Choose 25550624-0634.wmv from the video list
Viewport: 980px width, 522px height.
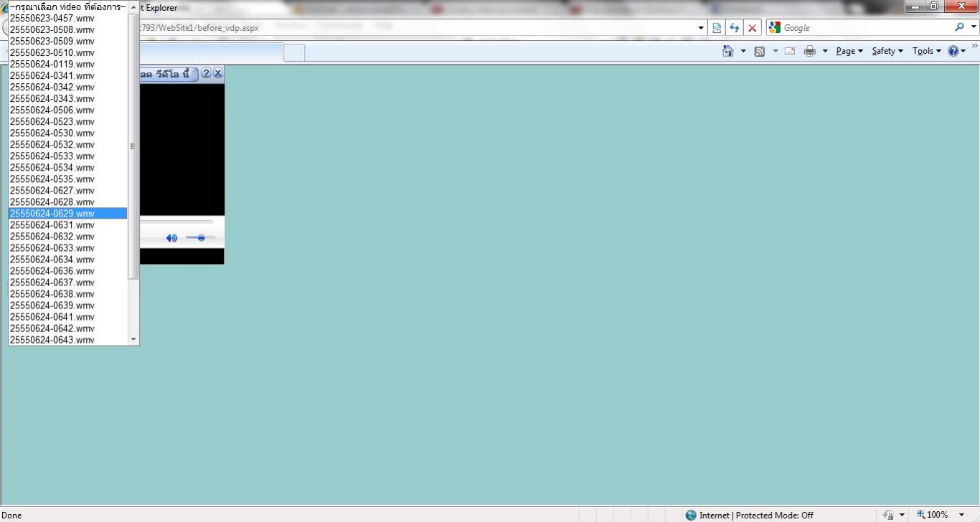(68, 259)
